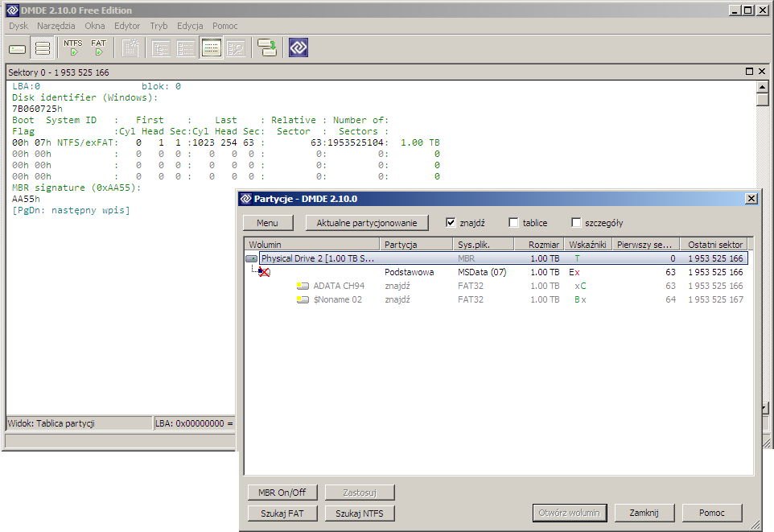Open the Dysk menu
This screenshot has width=774, height=532.
point(19,26)
